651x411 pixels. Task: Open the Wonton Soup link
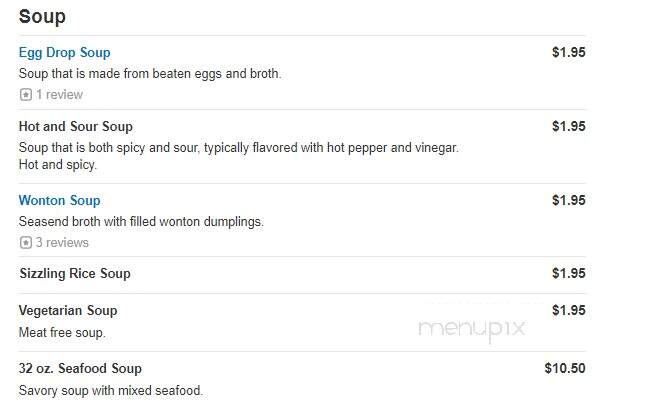(x=59, y=201)
